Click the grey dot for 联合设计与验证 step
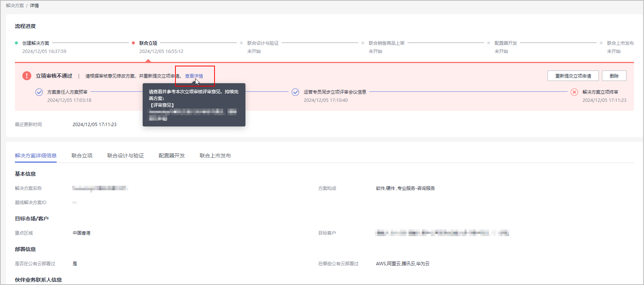 [x=241, y=43]
